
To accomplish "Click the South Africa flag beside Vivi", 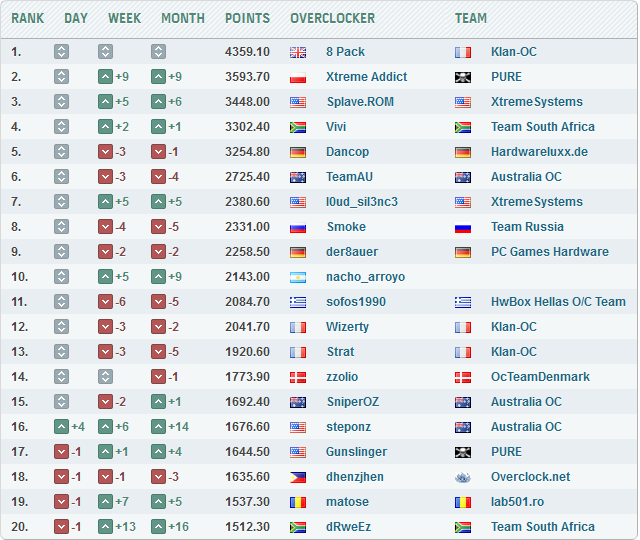I will click(x=298, y=127).
